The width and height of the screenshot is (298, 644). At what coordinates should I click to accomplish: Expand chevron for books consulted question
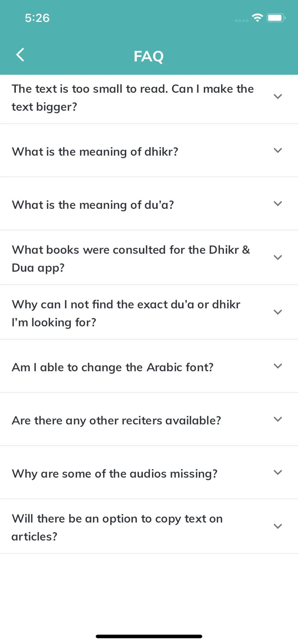pyautogui.click(x=277, y=257)
